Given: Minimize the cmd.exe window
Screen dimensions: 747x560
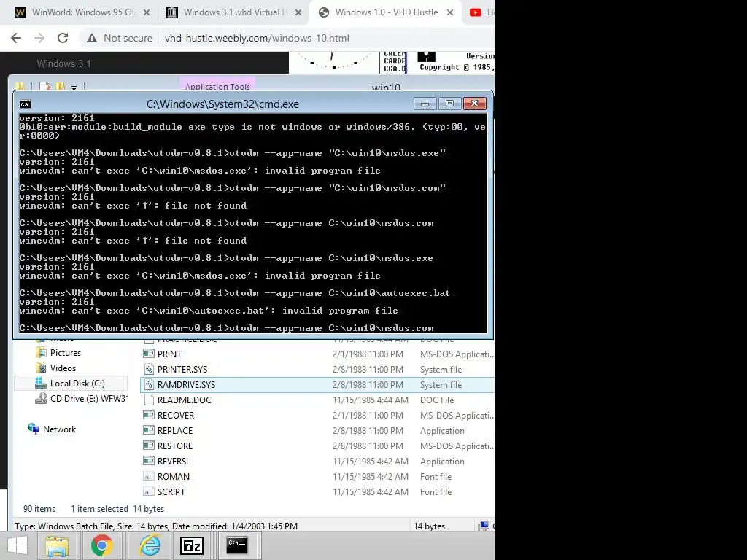Looking at the screenshot, I should (x=425, y=104).
